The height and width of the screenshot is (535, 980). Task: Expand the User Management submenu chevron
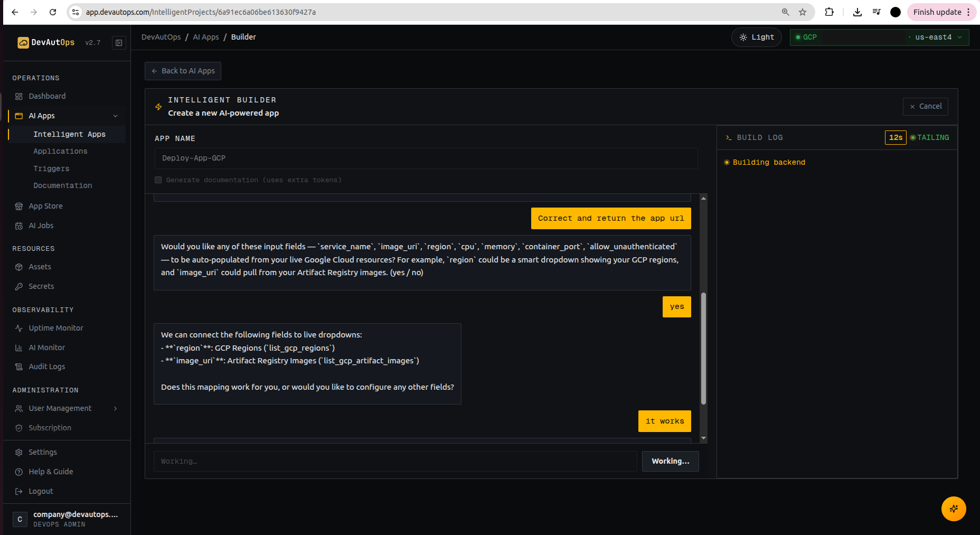(x=116, y=408)
